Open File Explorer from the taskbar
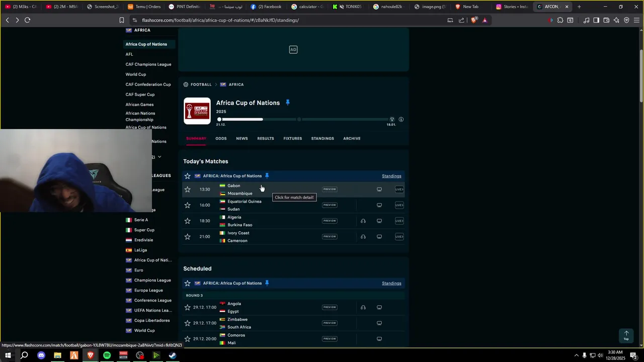Image resolution: width=644 pixels, height=362 pixels. tap(58, 355)
